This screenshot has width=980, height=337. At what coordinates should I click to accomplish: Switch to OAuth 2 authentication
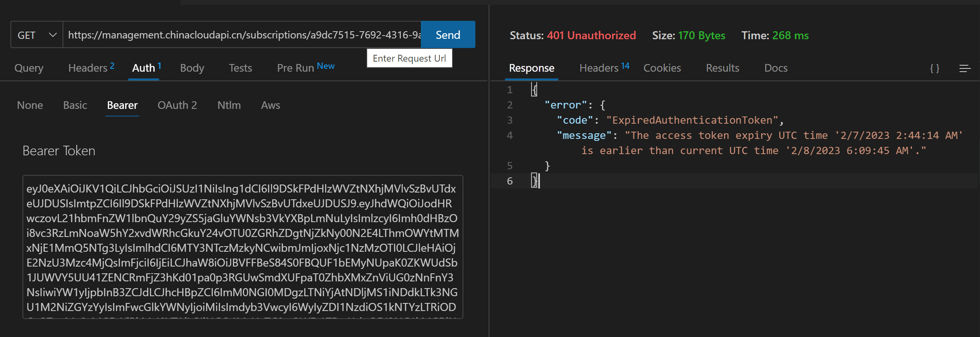(x=177, y=105)
